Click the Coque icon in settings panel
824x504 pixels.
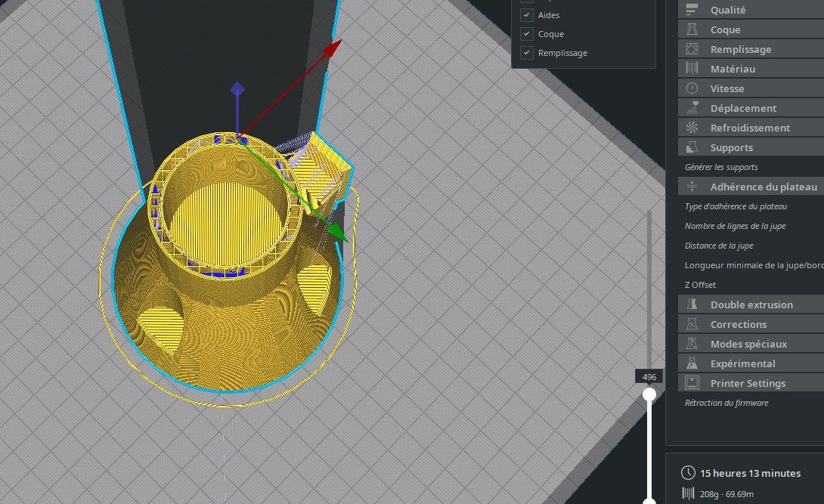[692, 29]
